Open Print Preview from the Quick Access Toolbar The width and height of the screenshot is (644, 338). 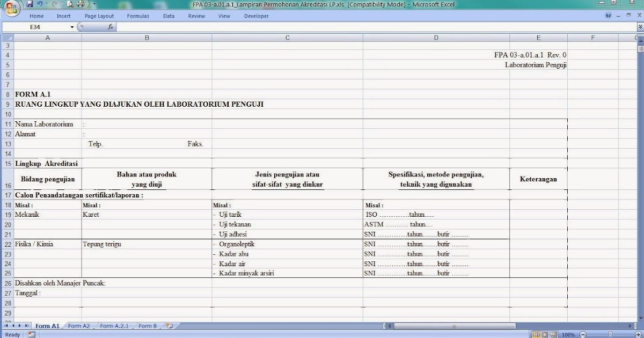[x=70, y=4]
